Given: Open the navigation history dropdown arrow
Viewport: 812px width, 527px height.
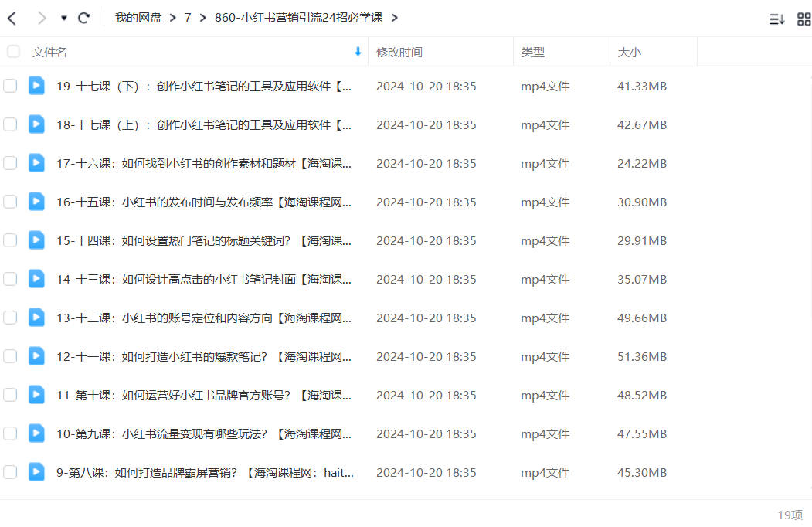Looking at the screenshot, I should pos(63,18).
